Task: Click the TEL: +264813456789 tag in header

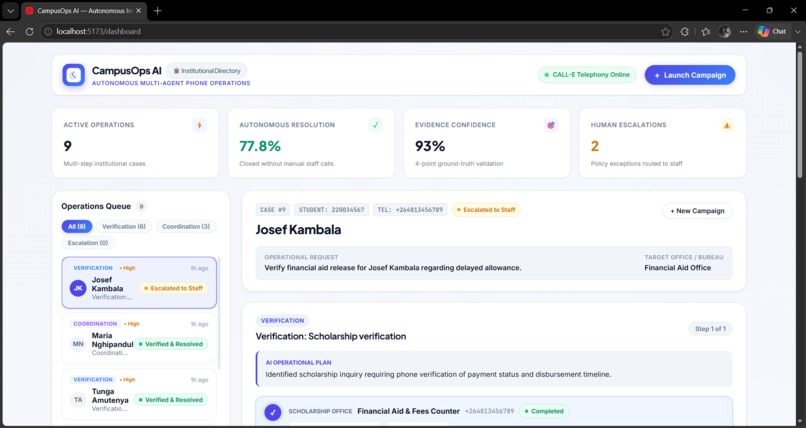Action: [x=410, y=210]
